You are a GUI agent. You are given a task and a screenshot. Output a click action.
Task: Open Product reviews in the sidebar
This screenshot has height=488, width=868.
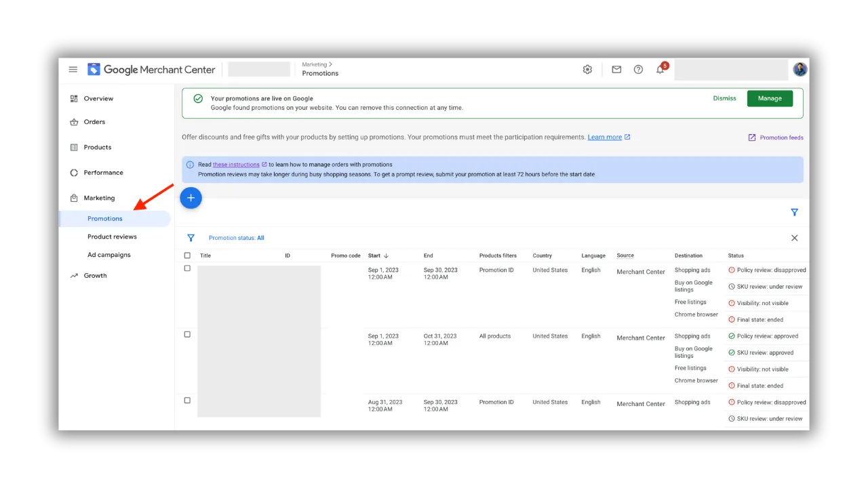tap(112, 237)
